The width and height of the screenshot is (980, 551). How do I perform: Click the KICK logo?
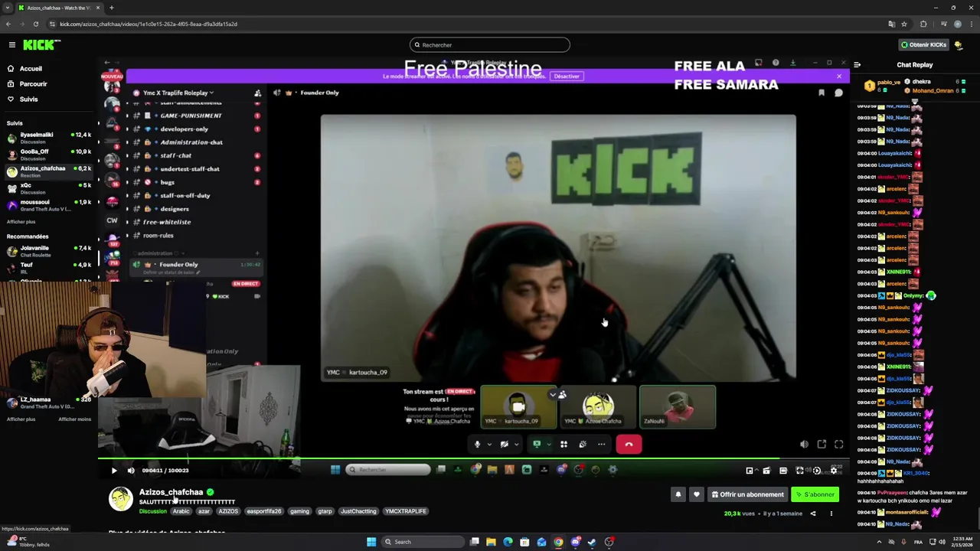click(41, 45)
